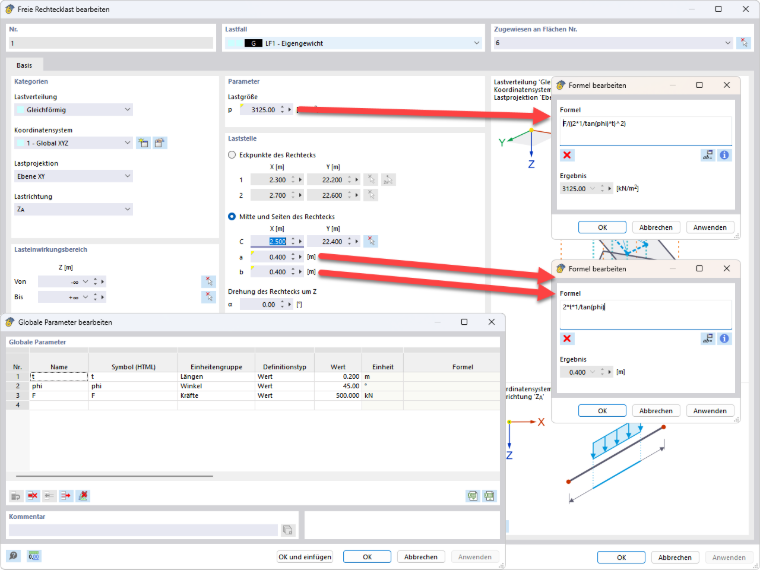Select the Basis tab
760x570 pixels.
pos(24,65)
